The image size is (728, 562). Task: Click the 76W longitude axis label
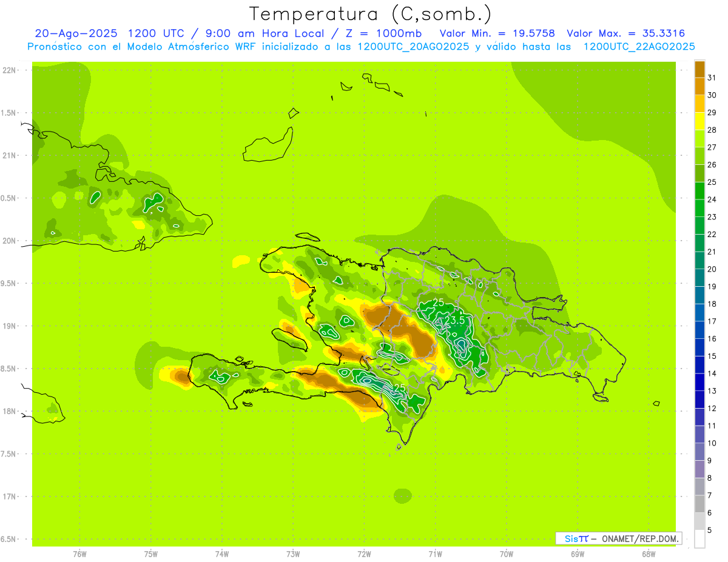[79, 554]
